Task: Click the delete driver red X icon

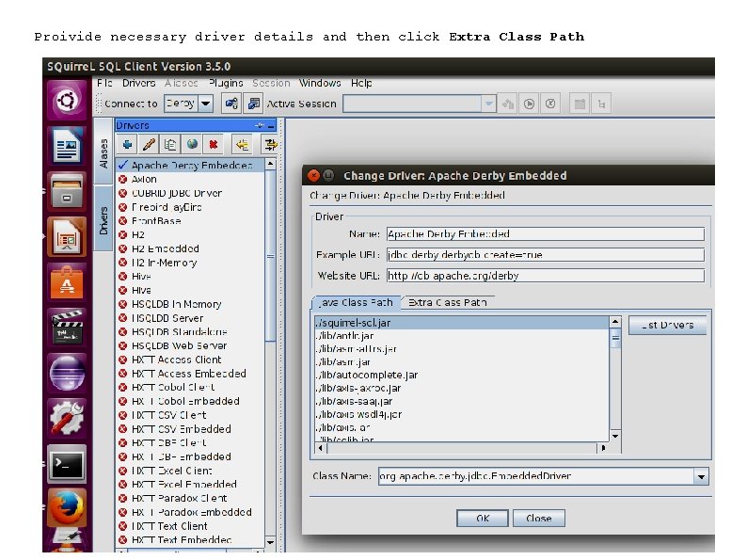Action: 214,144
